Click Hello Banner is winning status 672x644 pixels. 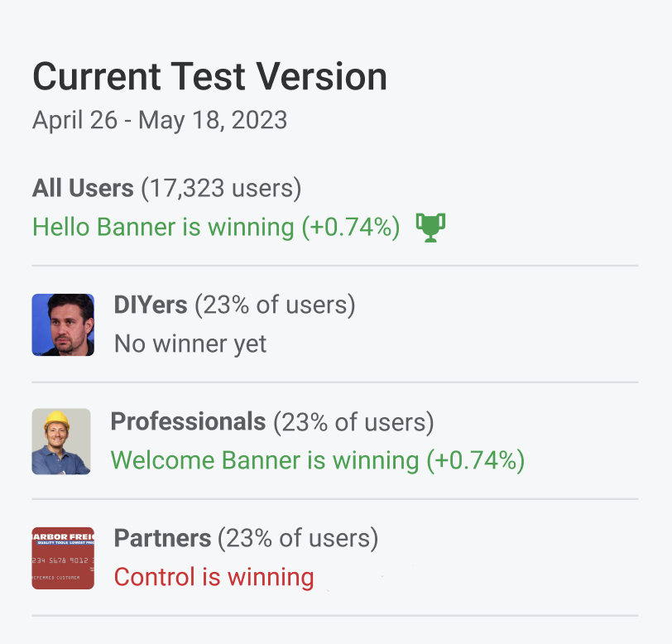click(x=163, y=226)
